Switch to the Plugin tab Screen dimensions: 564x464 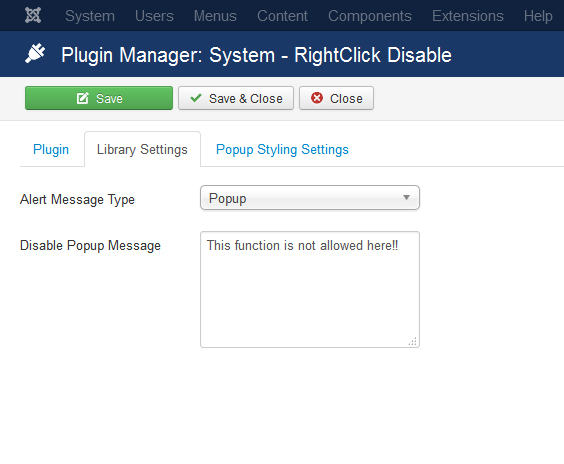tap(51, 149)
